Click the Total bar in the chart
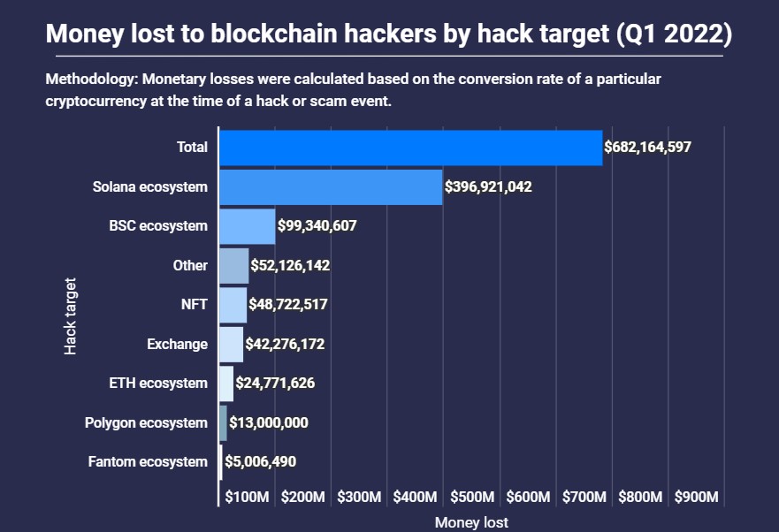This screenshot has width=779, height=532. coord(411,148)
